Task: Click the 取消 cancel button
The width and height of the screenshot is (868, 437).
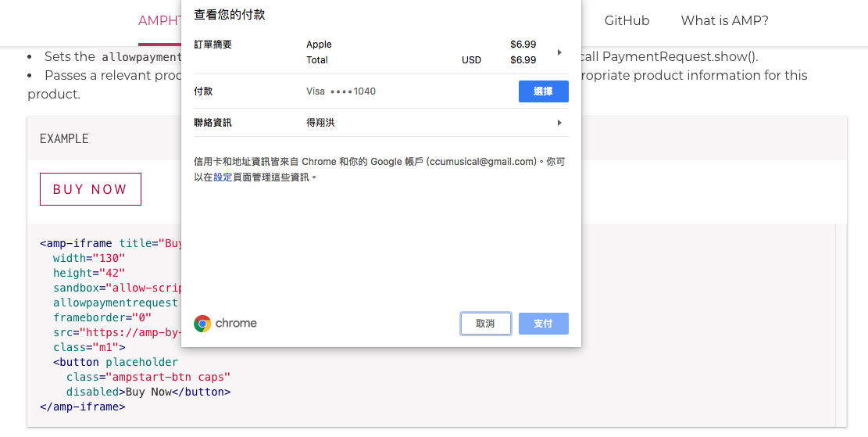Action: [x=485, y=324]
